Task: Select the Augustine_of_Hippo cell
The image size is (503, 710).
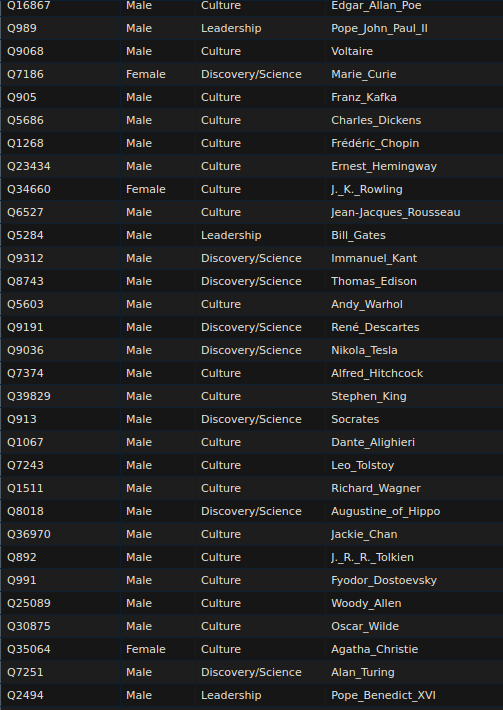Action: [x=414, y=511]
